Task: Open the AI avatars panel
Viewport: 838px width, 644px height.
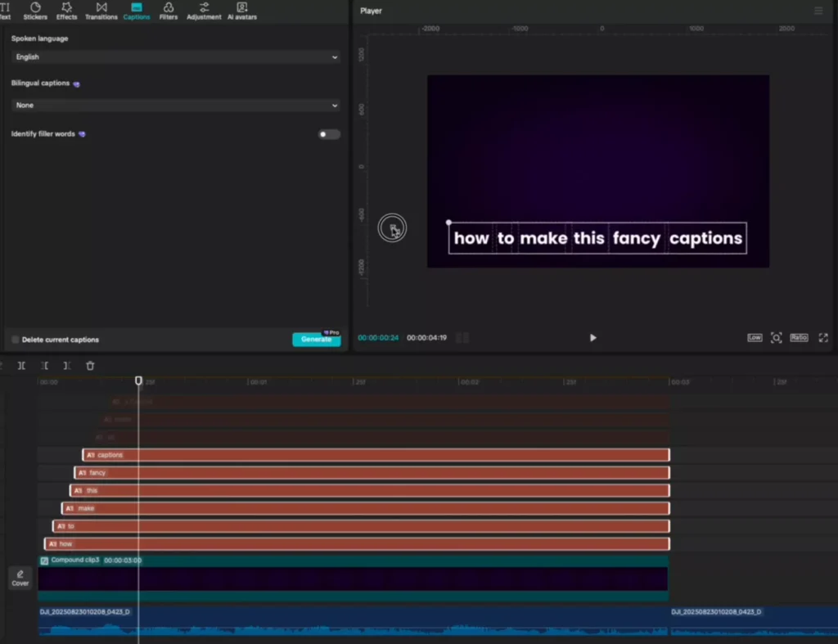Action: click(x=241, y=11)
